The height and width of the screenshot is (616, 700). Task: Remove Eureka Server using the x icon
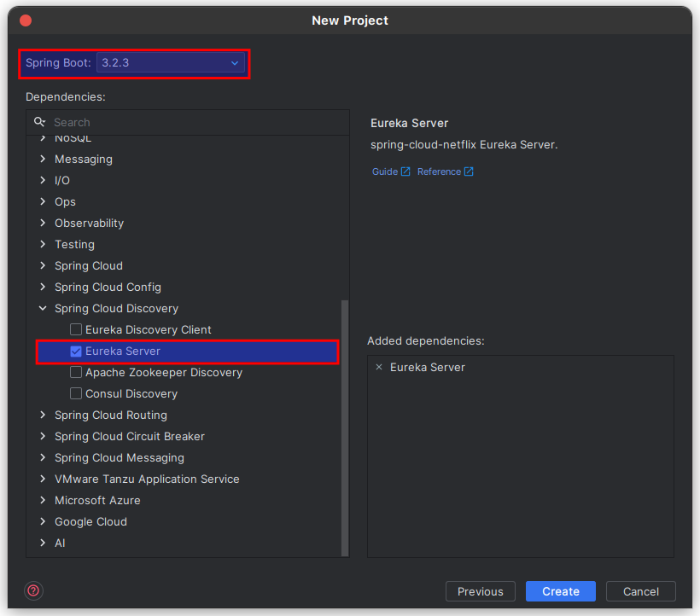379,367
